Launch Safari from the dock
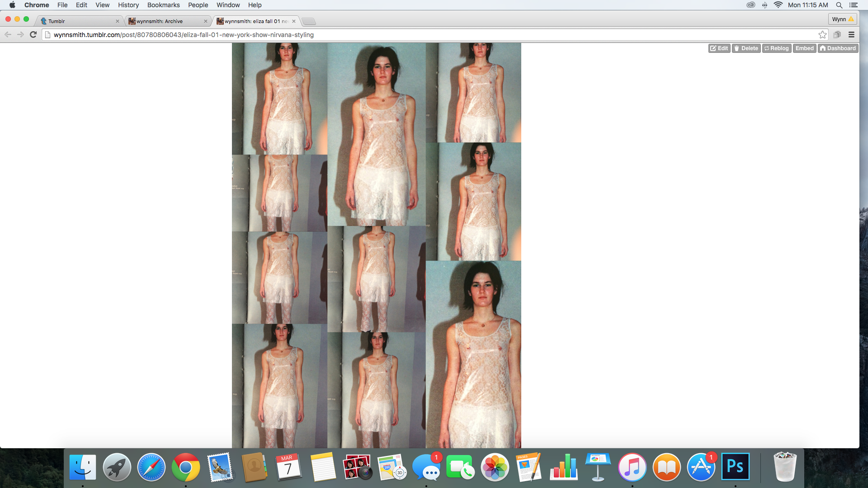This screenshot has height=488, width=868. tap(151, 467)
